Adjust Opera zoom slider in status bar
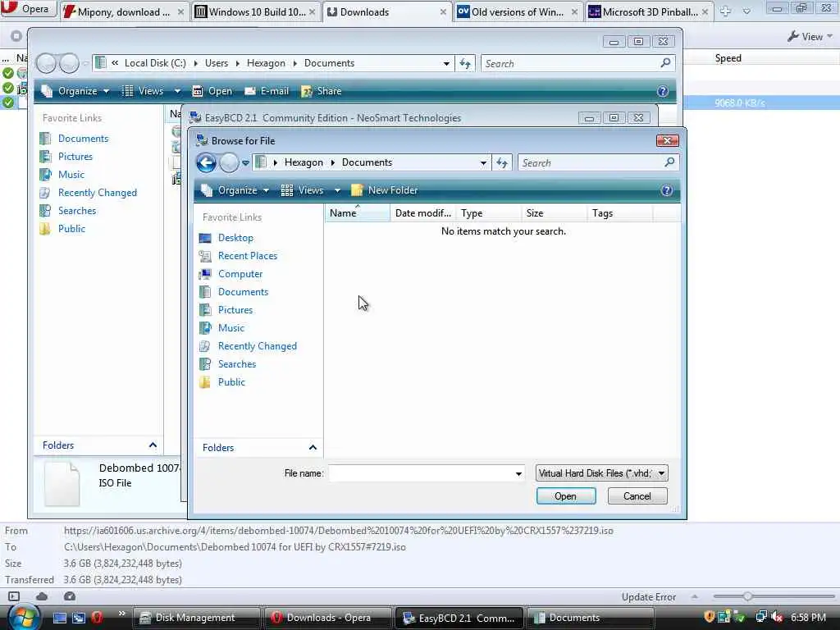This screenshot has height=630, width=840. [x=748, y=596]
